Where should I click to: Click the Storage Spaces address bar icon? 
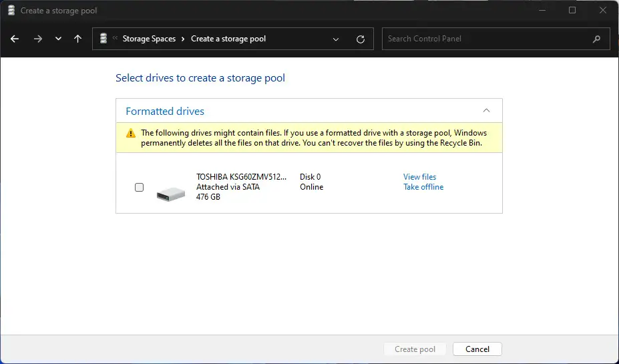(104, 39)
